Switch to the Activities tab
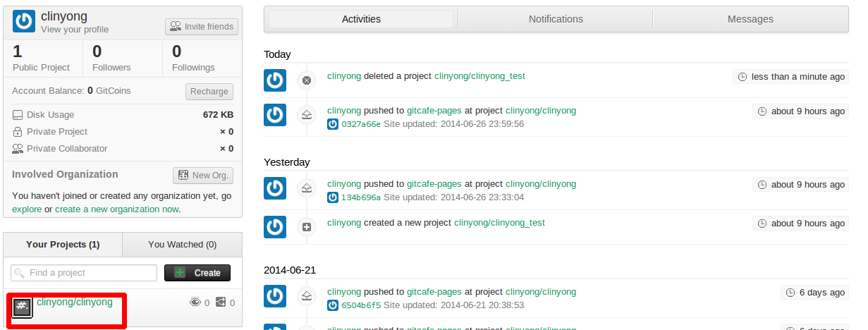 click(x=361, y=19)
